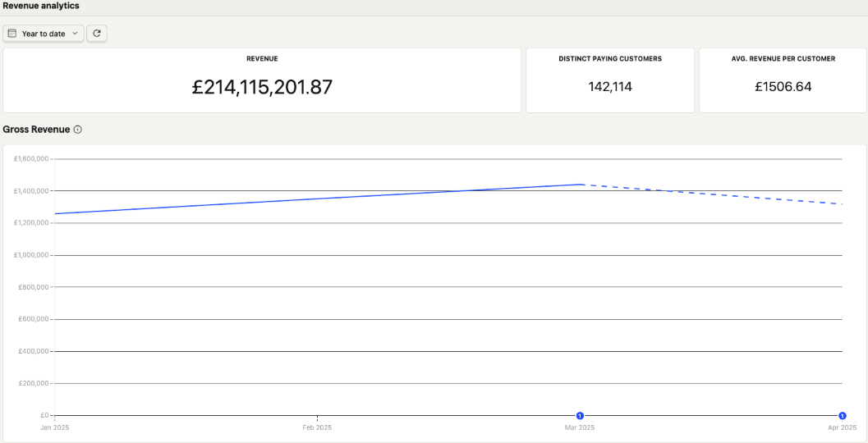The image size is (868, 443).
Task: Click the 142,114 customers value
Action: [610, 86]
